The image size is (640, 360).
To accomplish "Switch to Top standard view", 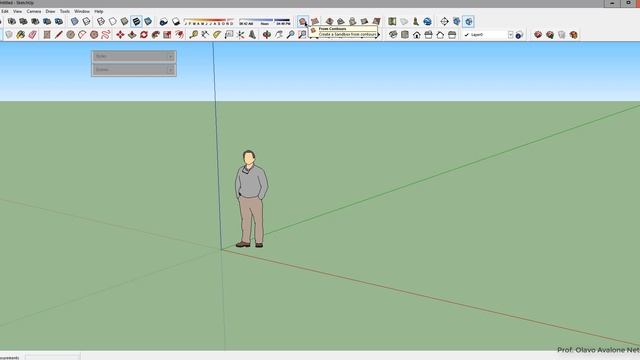I will click(405, 35).
